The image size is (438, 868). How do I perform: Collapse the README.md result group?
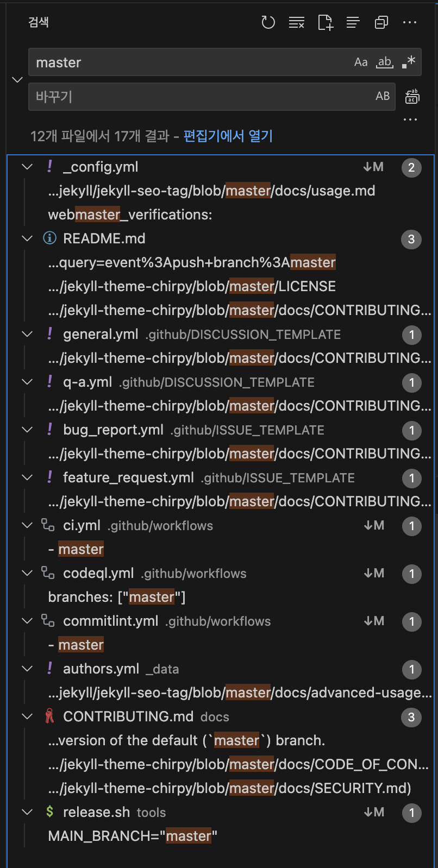(27, 238)
